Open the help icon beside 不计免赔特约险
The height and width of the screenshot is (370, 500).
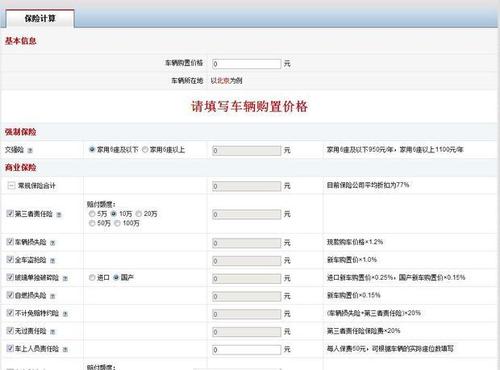65,314
